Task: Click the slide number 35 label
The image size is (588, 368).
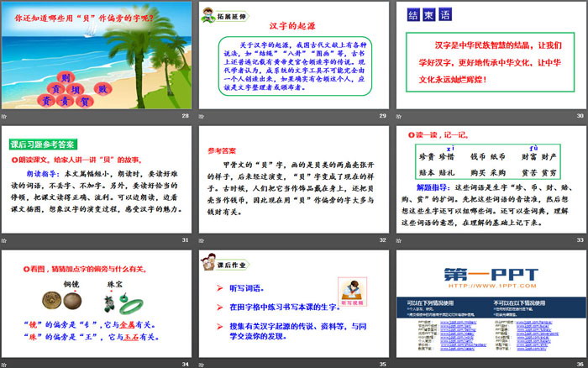Action: (382, 365)
